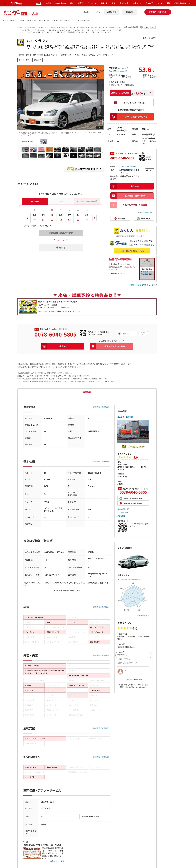Open the 診断書を見る diagnosis thumbnail
This screenshot has width=196, height=868.
click(x=147, y=269)
